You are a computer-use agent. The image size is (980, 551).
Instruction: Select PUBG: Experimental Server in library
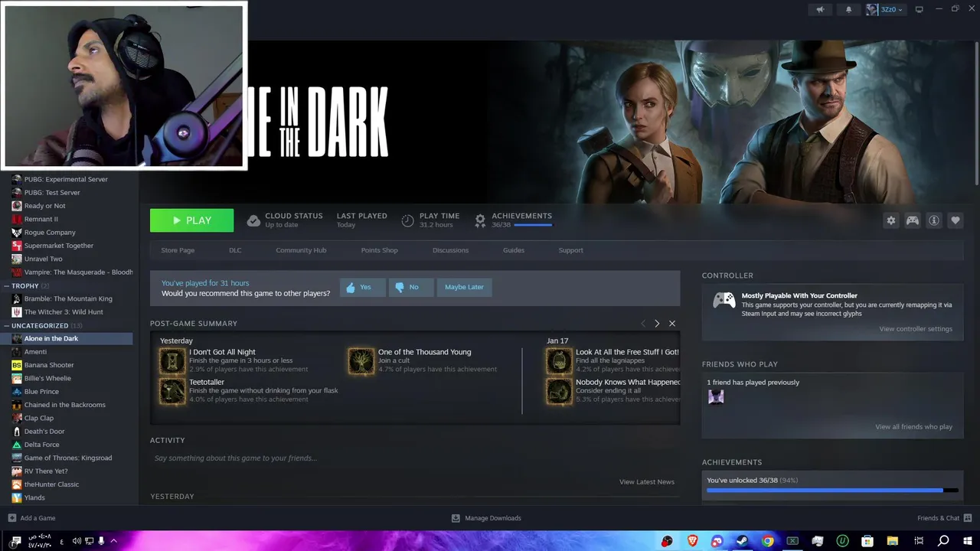tap(66, 179)
